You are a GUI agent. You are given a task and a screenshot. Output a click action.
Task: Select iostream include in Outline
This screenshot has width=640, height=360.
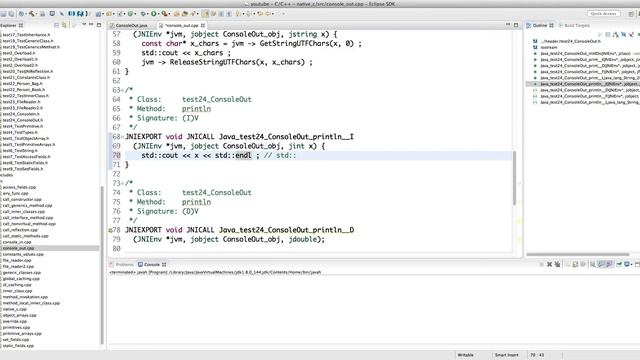coord(549,47)
